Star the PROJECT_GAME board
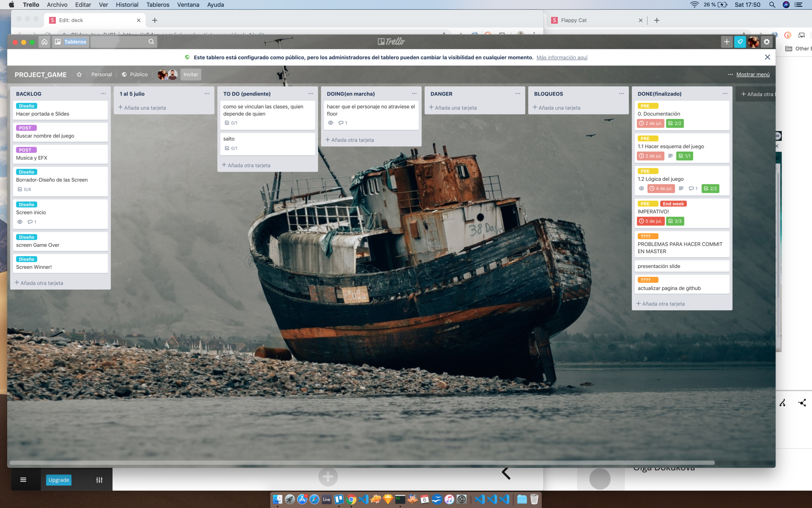This screenshot has height=508, width=812. click(x=79, y=75)
